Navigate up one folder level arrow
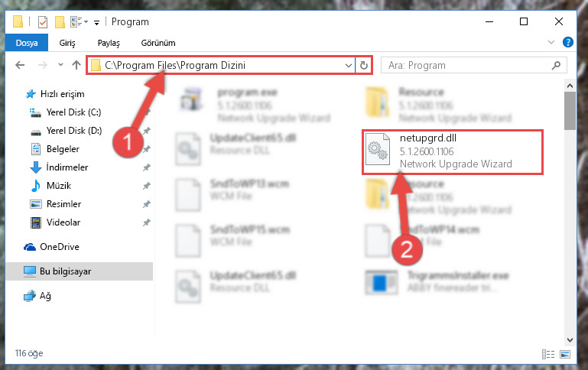This screenshot has width=588, height=370. click(76, 65)
